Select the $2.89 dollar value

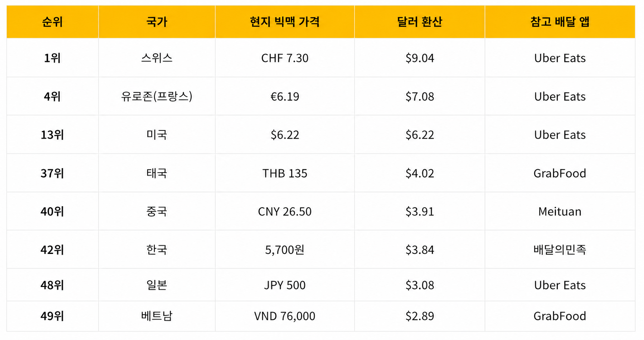420,316
